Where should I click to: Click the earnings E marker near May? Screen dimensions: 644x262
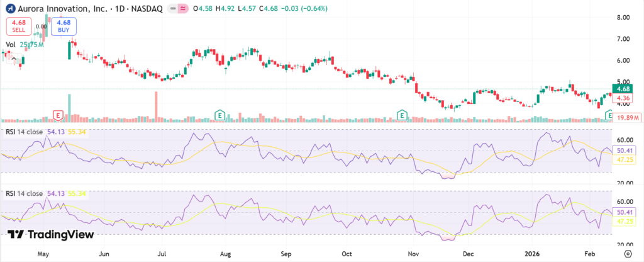click(x=58, y=115)
